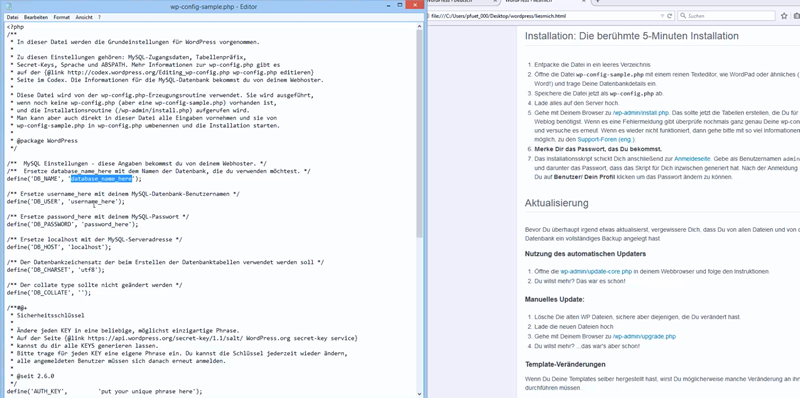Image resolution: width=800 pixels, height=398 pixels.
Task: Click the Editor title 'wp-config-sample.php - Editor'
Action: click(213, 7)
